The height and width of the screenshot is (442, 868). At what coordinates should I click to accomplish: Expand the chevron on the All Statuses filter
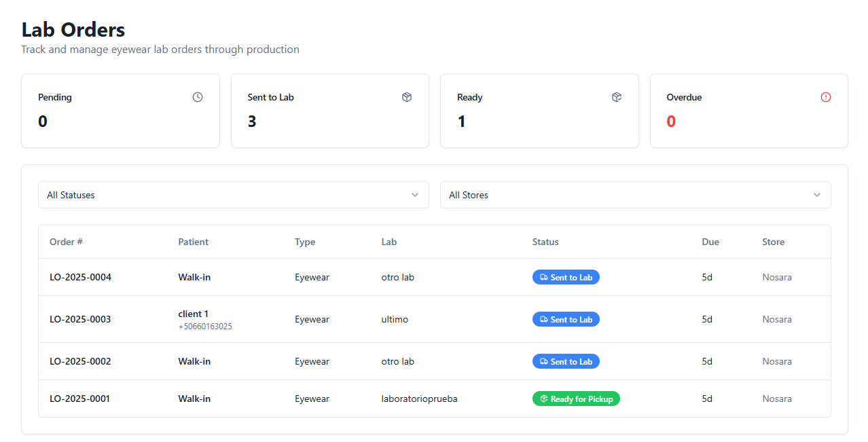tap(414, 195)
